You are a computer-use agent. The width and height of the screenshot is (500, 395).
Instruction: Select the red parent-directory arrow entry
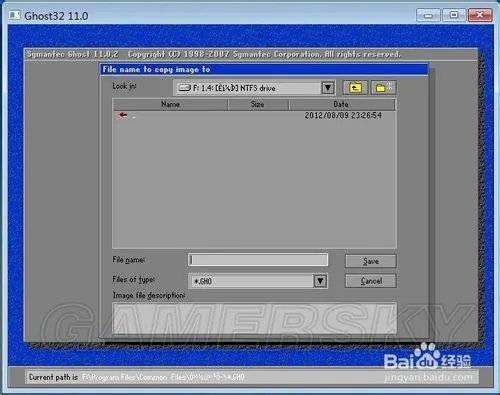[x=123, y=115]
